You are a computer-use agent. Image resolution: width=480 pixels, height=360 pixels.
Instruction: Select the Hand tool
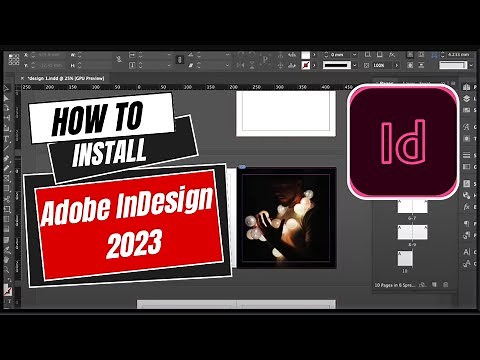6,260
